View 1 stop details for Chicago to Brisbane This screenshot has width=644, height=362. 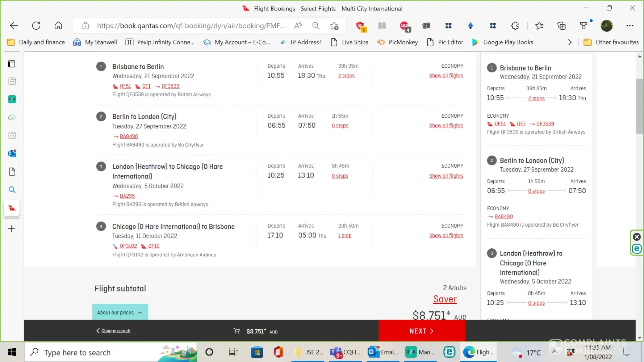344,236
